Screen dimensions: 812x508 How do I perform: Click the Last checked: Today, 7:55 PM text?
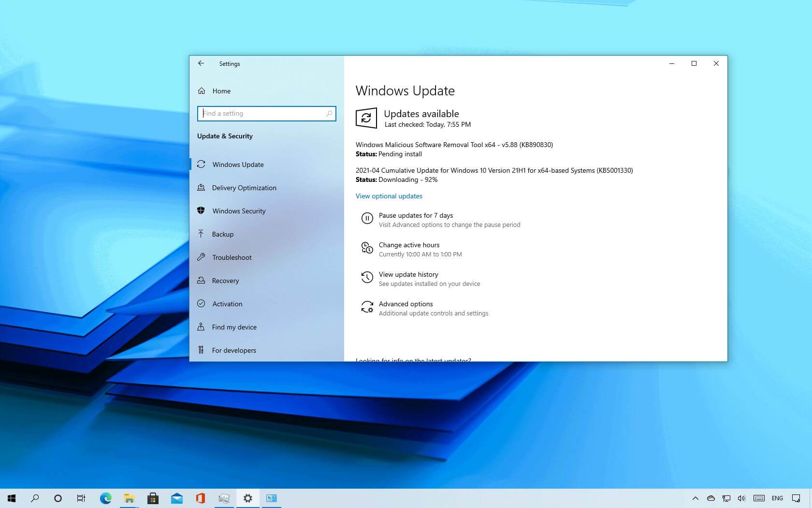pos(428,124)
